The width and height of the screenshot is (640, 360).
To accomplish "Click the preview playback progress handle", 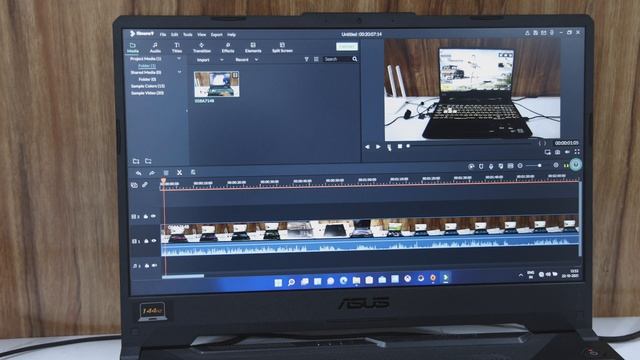I will pyautogui.click(x=408, y=146).
